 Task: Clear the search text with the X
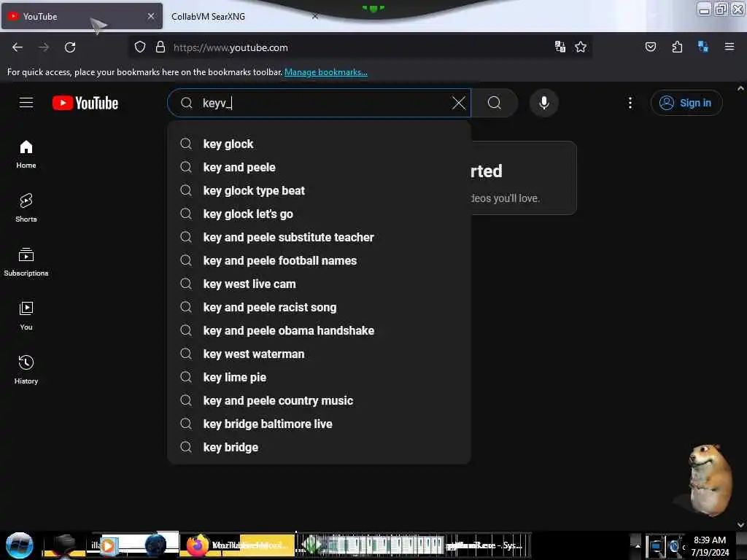pos(458,103)
